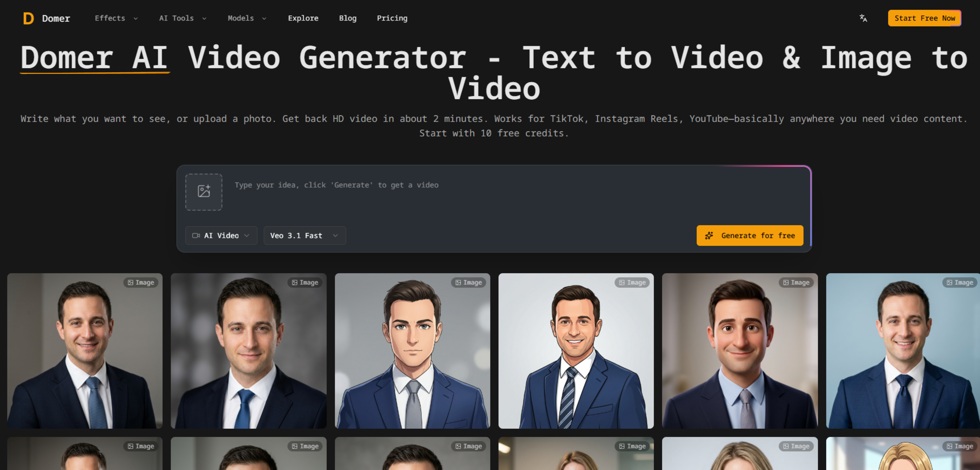Expand the Effects menu
The width and height of the screenshot is (980, 470).
[116, 18]
